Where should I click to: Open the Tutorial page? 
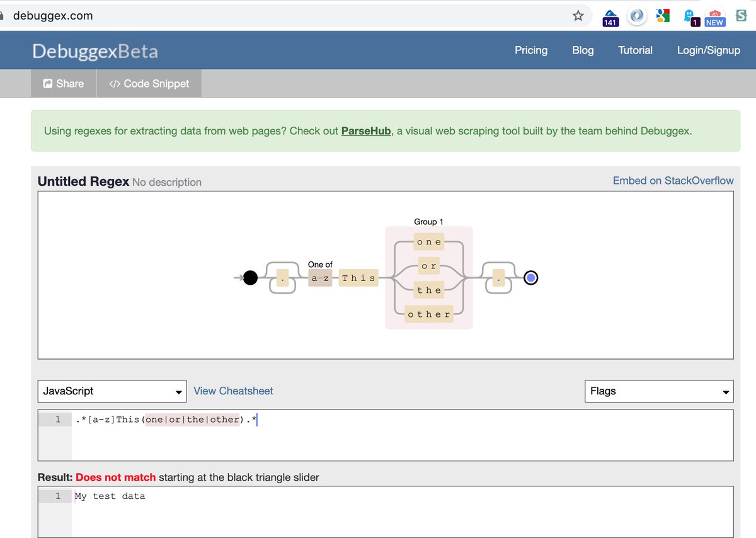coord(635,50)
